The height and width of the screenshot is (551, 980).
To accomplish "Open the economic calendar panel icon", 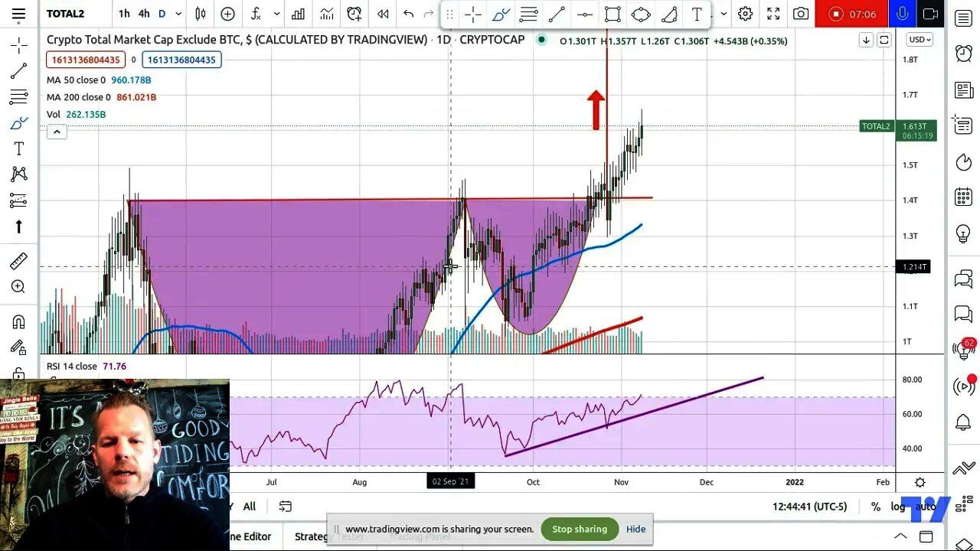I will click(x=964, y=197).
